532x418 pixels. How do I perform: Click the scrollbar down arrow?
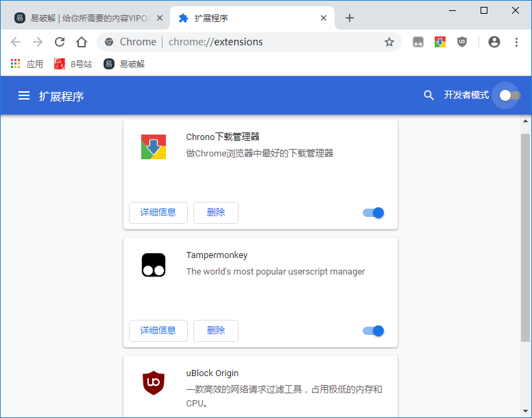tap(525, 412)
